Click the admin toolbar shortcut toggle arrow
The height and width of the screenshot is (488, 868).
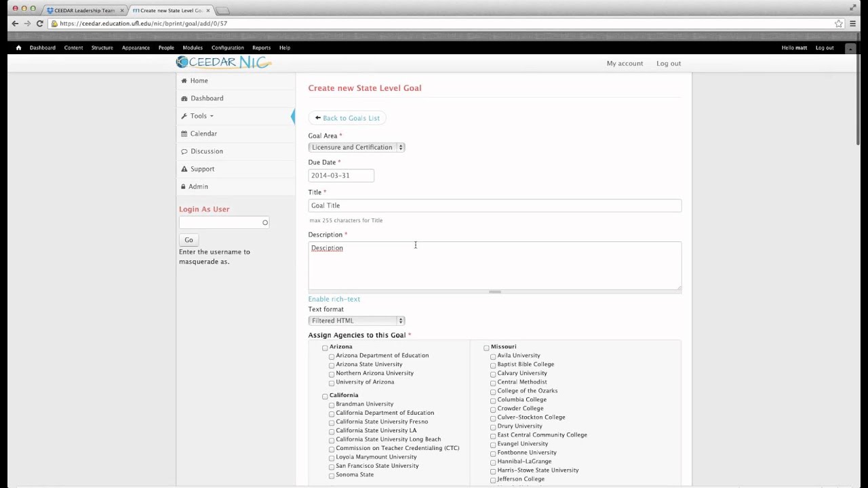click(x=850, y=48)
